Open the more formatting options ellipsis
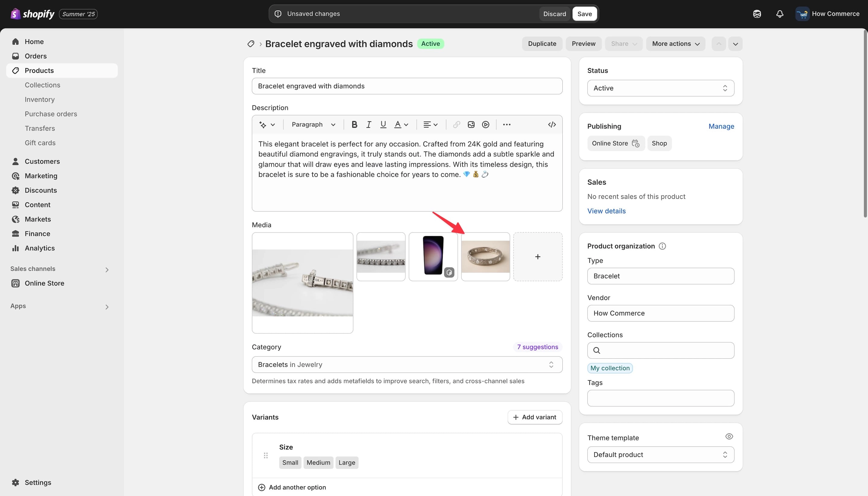 (507, 125)
